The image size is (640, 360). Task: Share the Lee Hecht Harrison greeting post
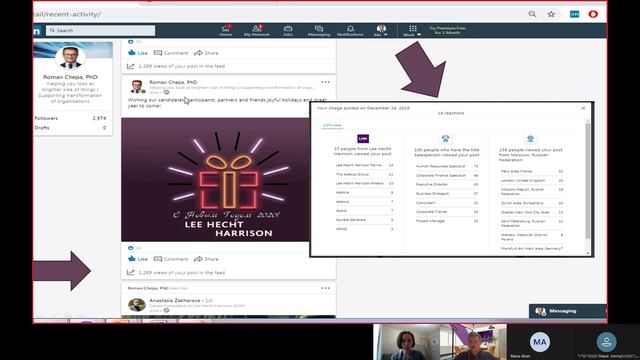point(206,259)
